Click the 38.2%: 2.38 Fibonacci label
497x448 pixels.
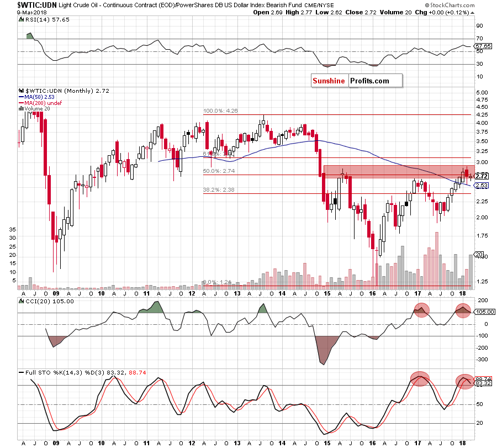pos(219,190)
